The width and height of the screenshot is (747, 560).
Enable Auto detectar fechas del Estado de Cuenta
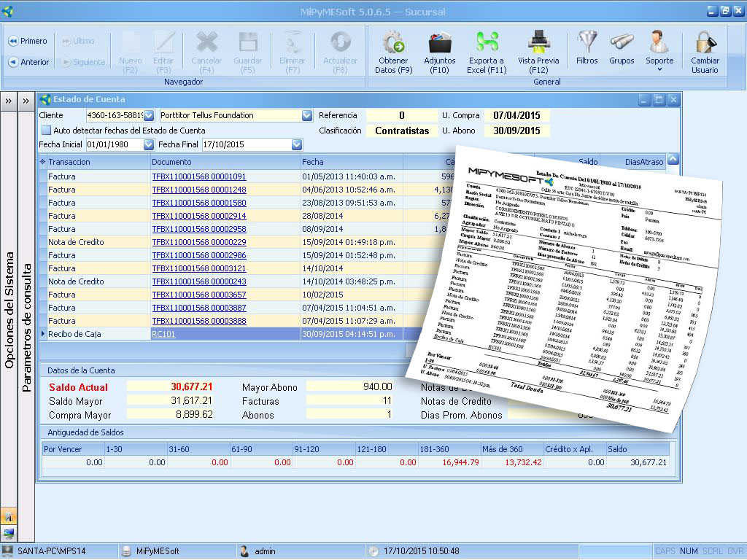46,130
